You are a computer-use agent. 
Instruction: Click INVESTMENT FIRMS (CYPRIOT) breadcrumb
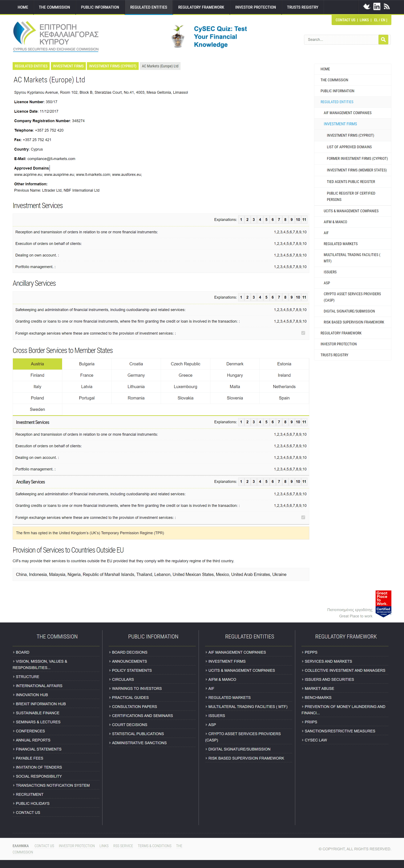(112, 66)
